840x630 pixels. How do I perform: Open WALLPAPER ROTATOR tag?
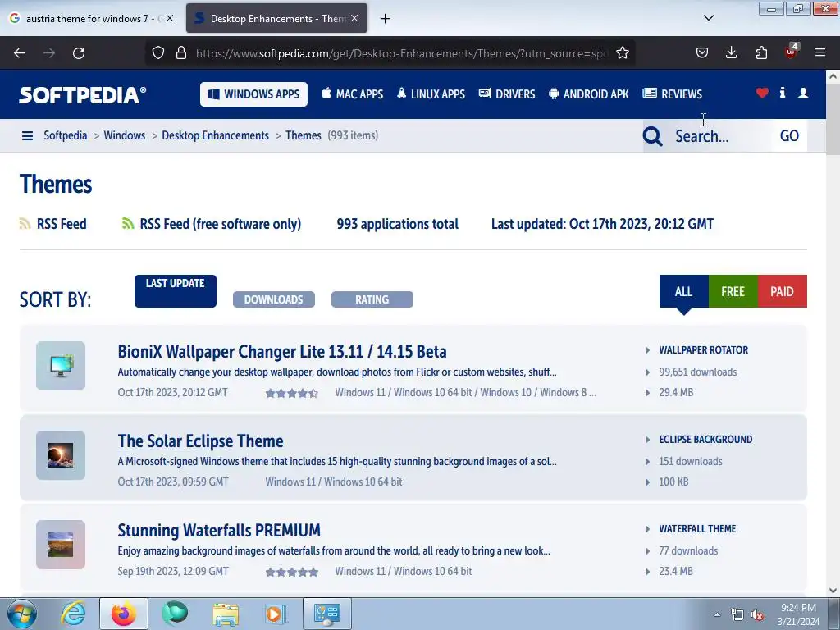click(703, 349)
